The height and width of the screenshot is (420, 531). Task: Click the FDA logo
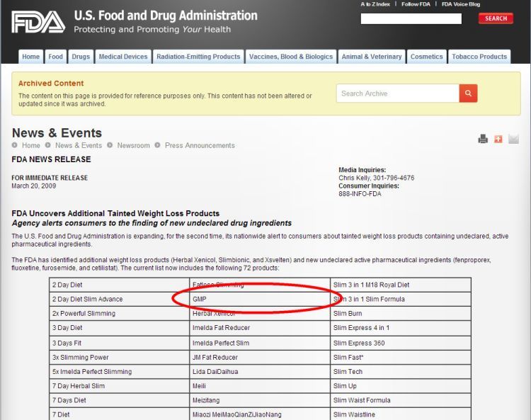point(38,22)
